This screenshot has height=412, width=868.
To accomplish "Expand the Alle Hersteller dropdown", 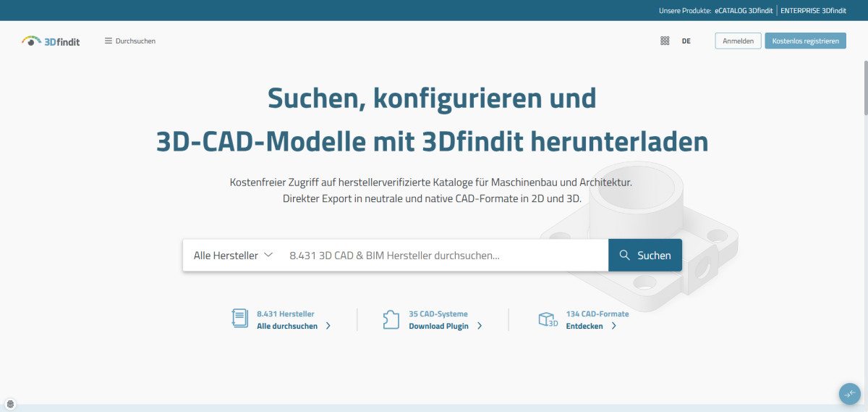I will click(x=233, y=256).
